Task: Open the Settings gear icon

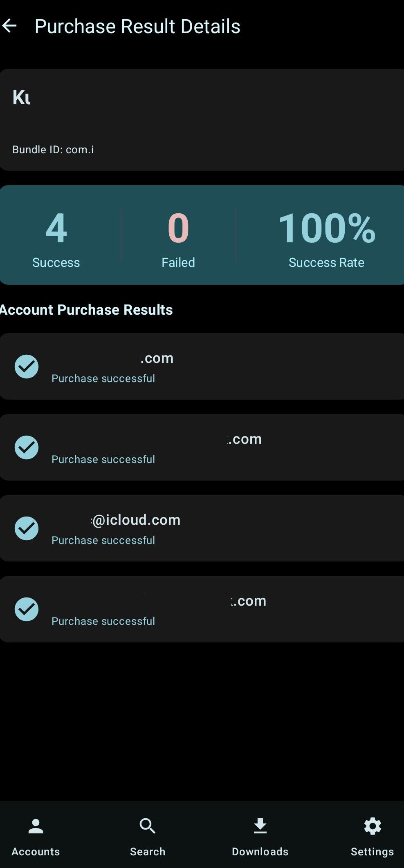Action: (373, 826)
